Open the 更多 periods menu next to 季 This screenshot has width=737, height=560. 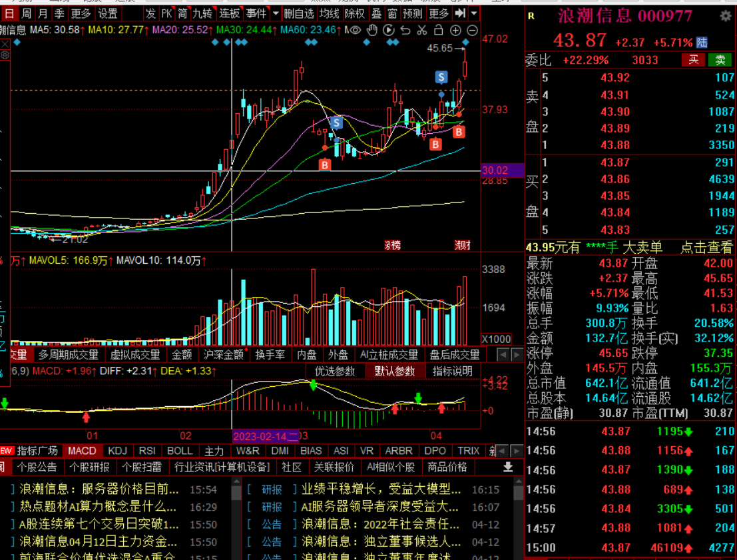[81, 13]
